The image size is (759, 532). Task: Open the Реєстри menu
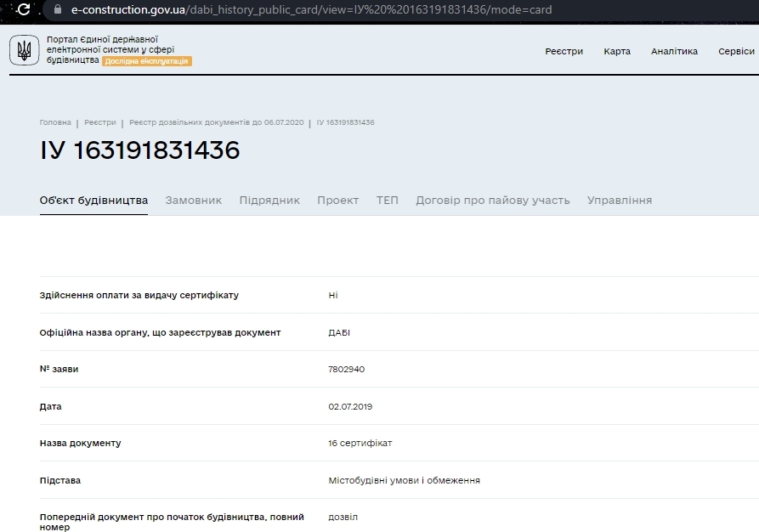point(564,51)
